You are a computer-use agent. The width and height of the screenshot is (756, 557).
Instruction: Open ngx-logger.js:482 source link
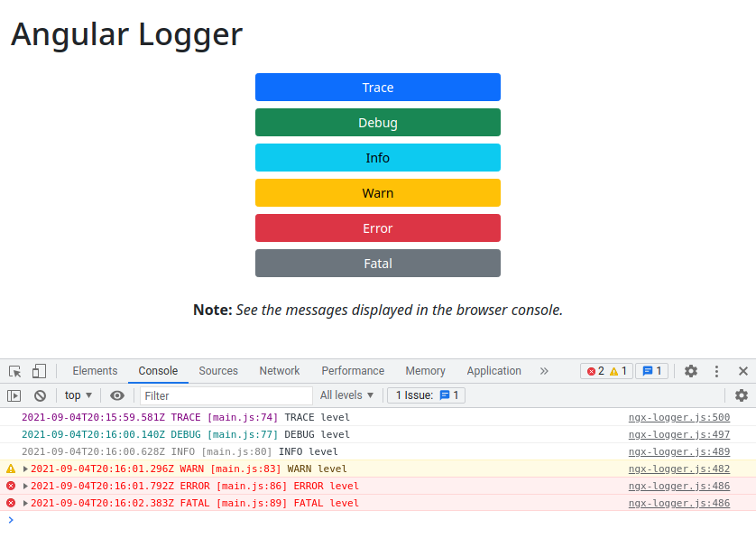(678, 469)
